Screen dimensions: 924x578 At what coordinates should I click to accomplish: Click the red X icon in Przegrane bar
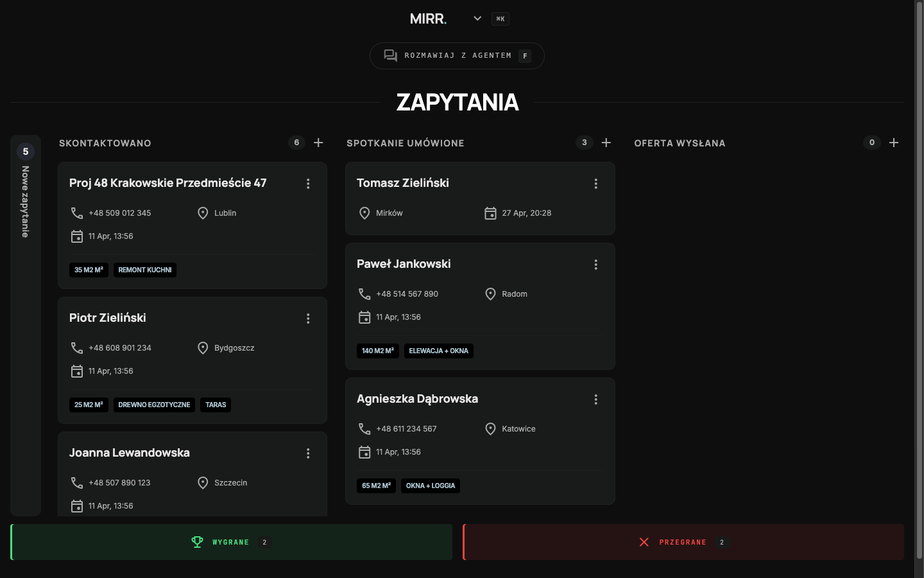[644, 542]
